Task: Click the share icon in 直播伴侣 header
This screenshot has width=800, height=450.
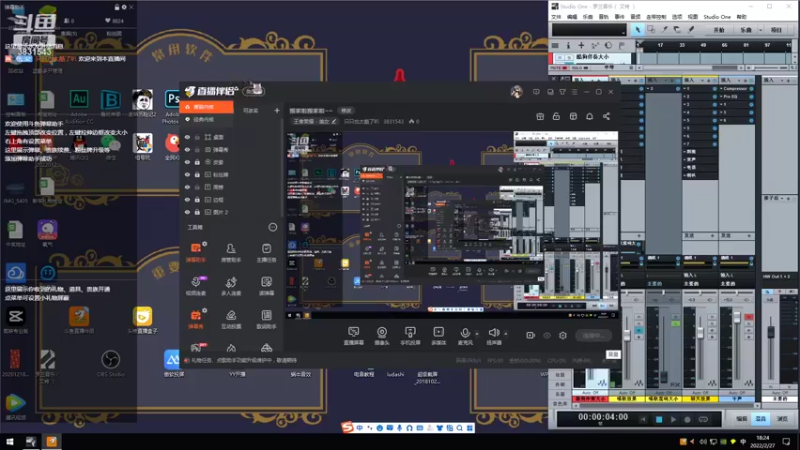Action: pos(606,116)
